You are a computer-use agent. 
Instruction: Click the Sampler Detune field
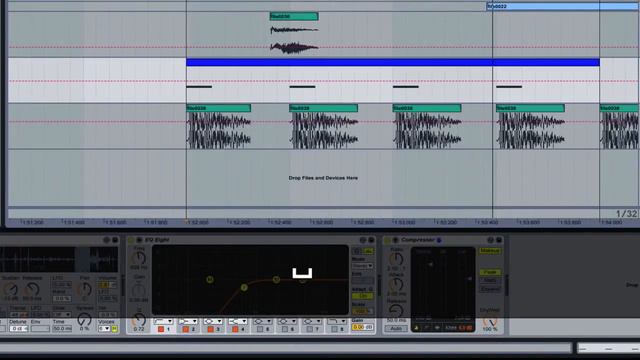pyautogui.click(x=19, y=329)
